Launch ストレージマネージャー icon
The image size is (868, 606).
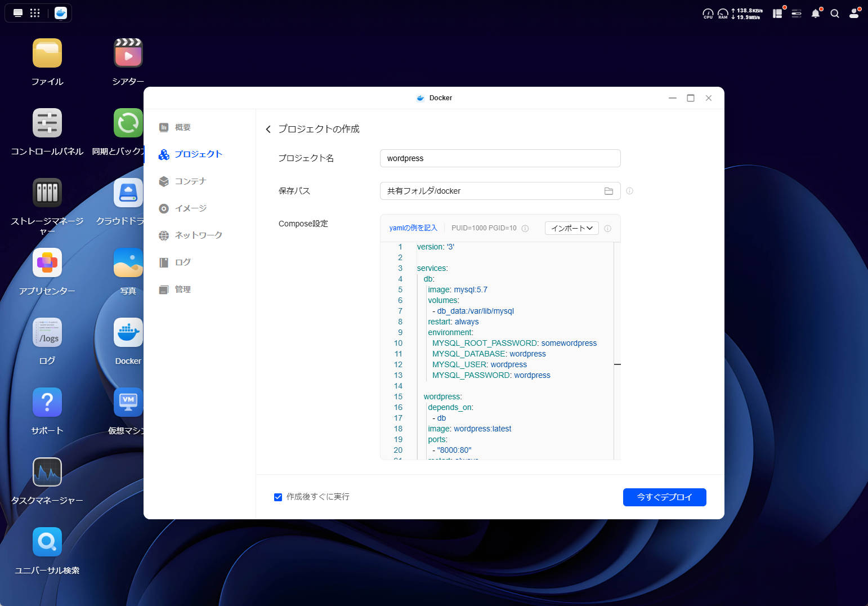pos(47,193)
